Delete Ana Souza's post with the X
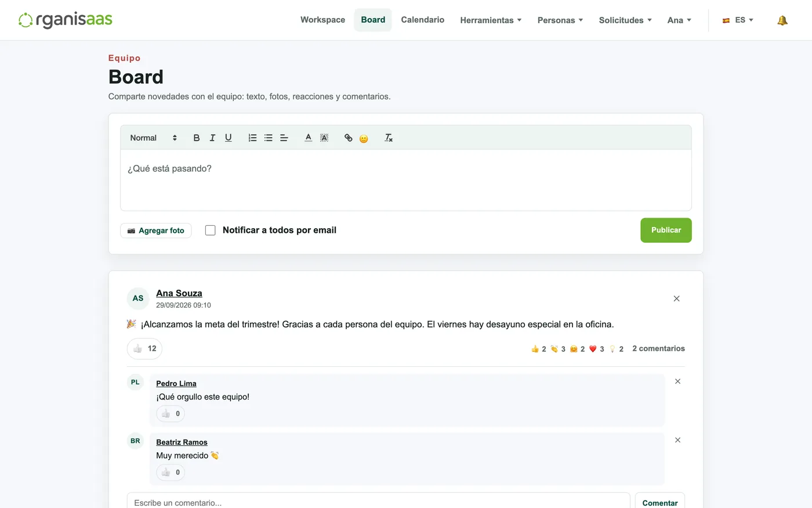The height and width of the screenshot is (508, 812). point(676,298)
